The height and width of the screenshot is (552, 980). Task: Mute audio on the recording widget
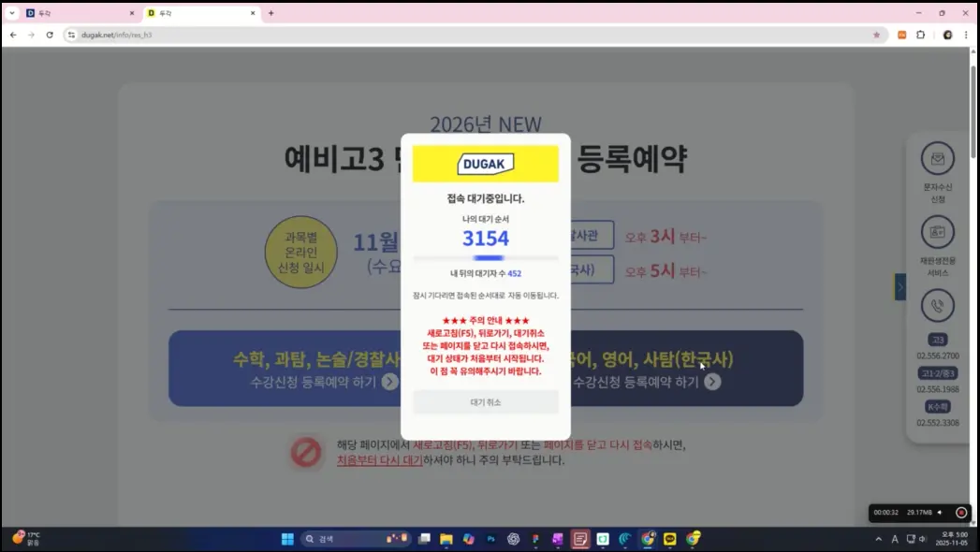pyautogui.click(x=940, y=513)
